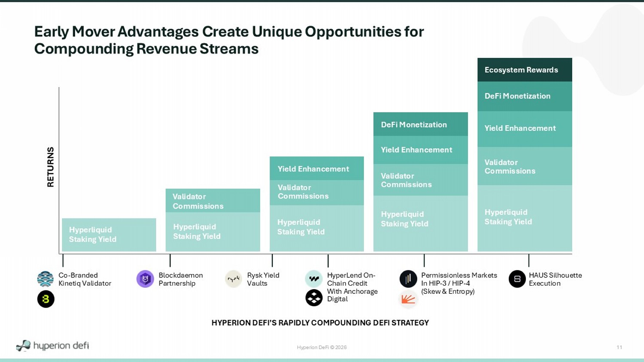This screenshot has width=644, height=362.
Task: Click the Co-Branded Kinetiq Validator label
Action: [85, 279]
